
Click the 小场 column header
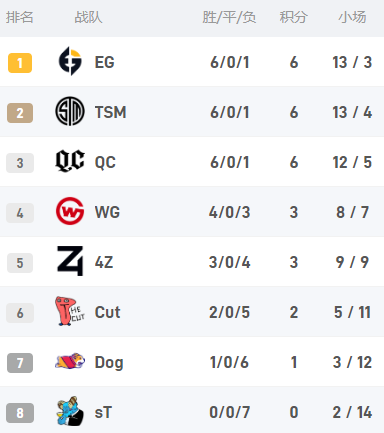[352, 17]
